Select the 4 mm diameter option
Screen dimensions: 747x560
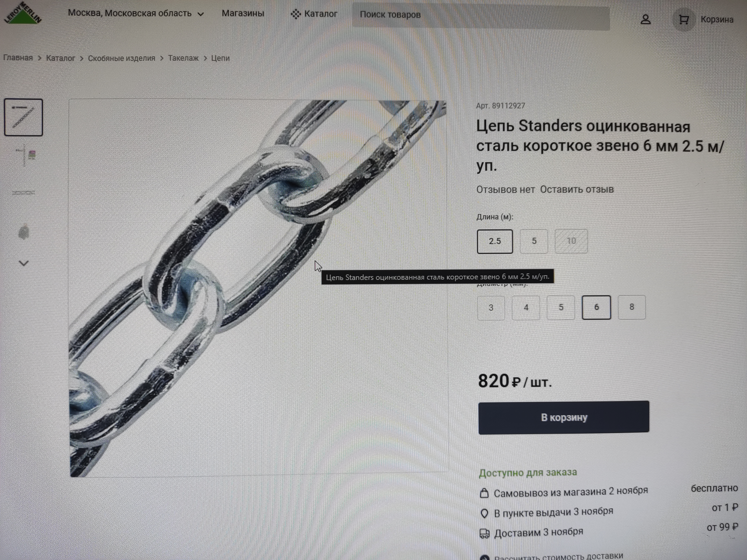[526, 307]
